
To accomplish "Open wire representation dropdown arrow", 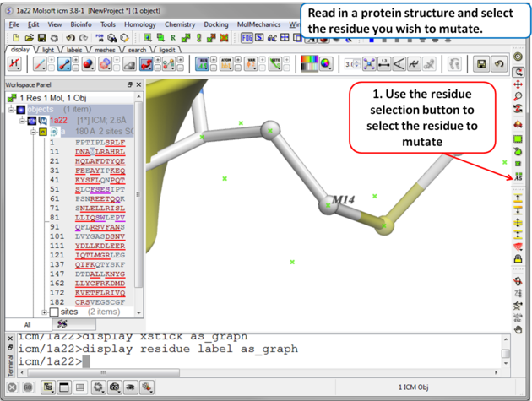I will pos(44,68).
